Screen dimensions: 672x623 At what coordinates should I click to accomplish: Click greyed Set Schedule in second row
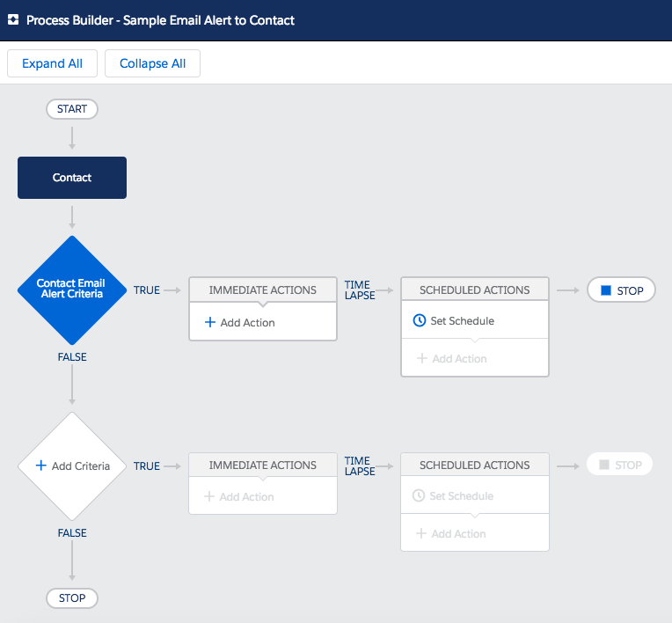coord(453,495)
